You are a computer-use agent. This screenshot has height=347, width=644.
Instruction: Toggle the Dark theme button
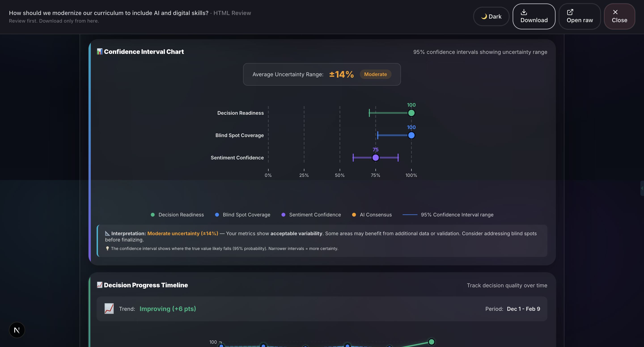pos(491,17)
